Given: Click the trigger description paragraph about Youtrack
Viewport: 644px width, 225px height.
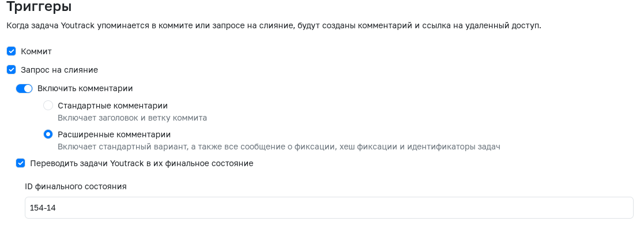Looking at the screenshot, I should point(274,25).
